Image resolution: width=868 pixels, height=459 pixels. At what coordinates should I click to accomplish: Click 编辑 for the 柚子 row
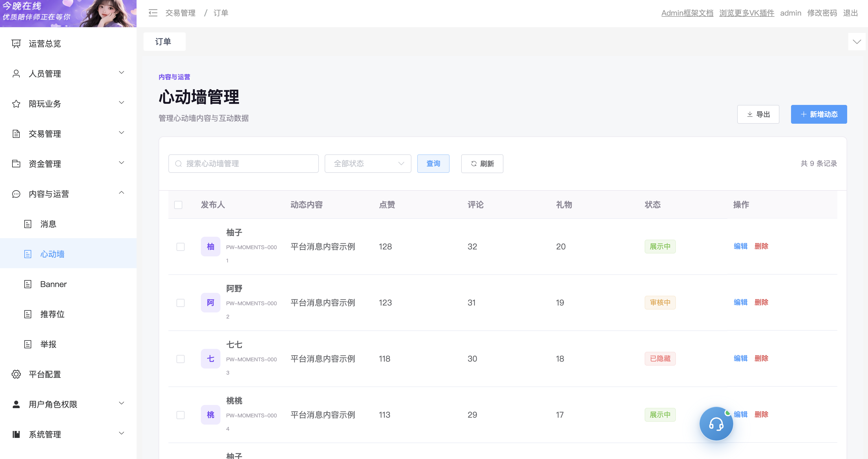tap(741, 246)
